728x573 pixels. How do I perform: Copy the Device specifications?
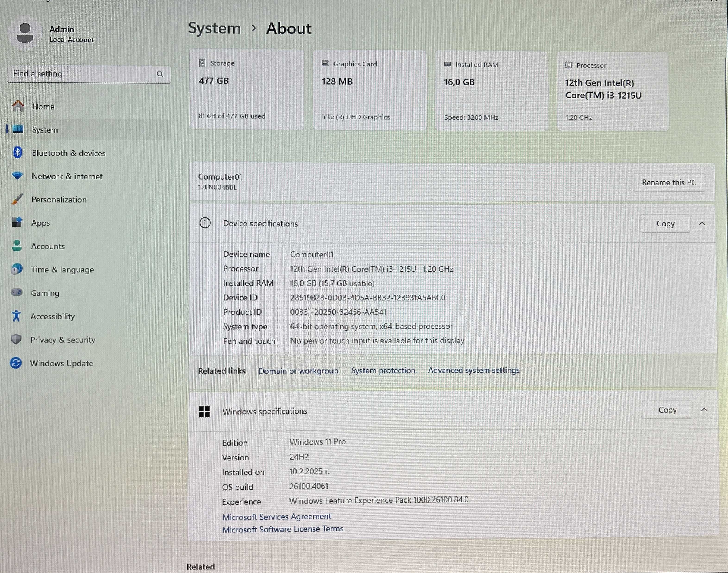pyautogui.click(x=665, y=224)
